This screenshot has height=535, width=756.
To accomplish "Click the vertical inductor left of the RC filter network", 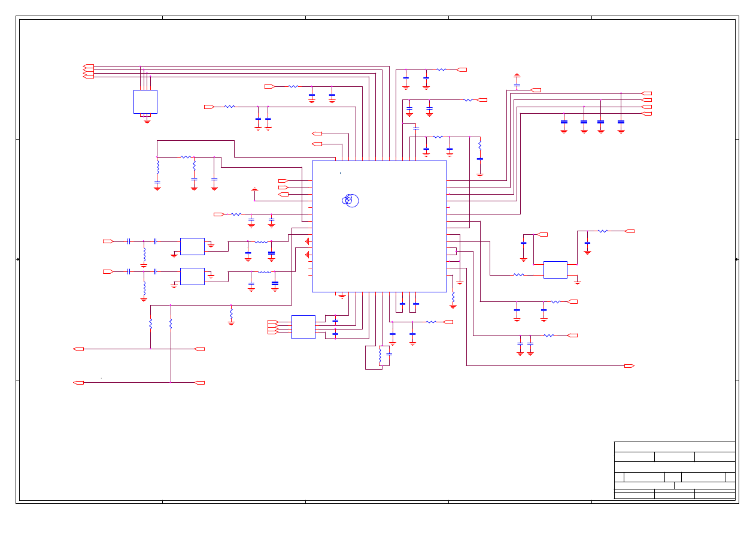I will 157,165.
